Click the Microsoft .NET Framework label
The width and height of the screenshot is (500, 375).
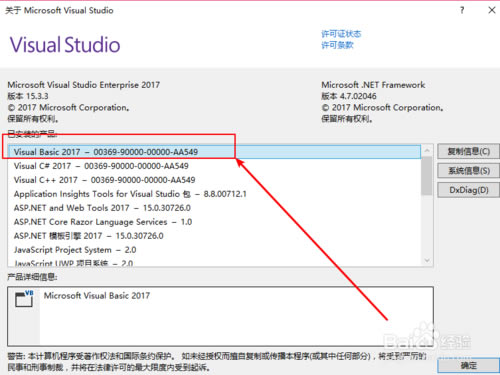373,85
